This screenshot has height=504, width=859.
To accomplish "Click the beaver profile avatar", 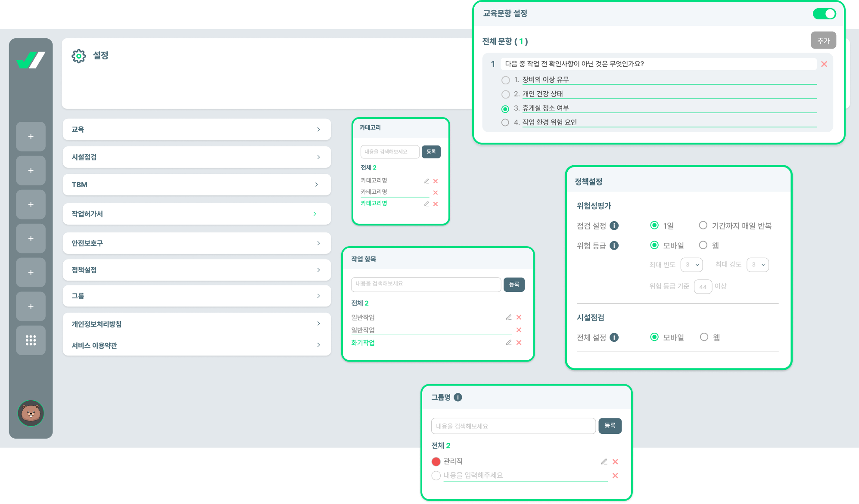I will pyautogui.click(x=31, y=413).
